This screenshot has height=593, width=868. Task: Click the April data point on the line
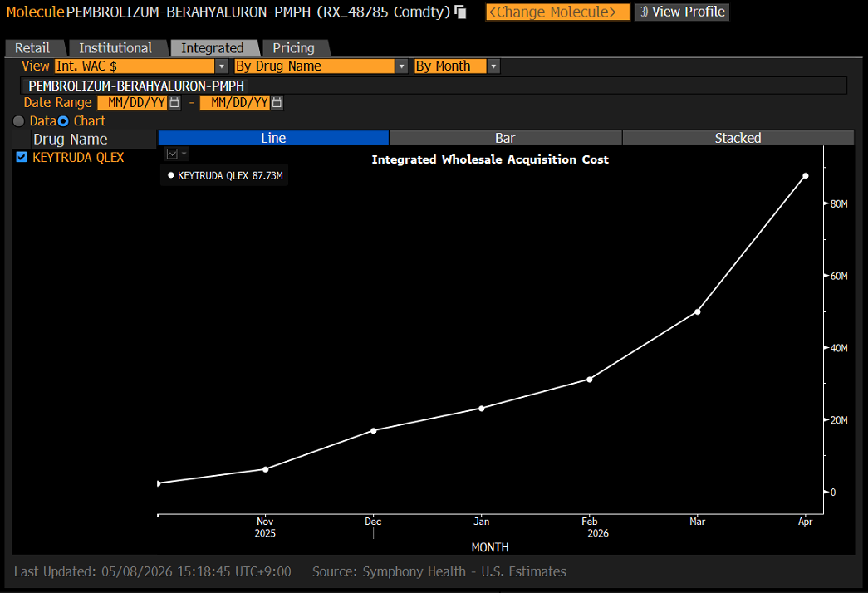point(806,175)
